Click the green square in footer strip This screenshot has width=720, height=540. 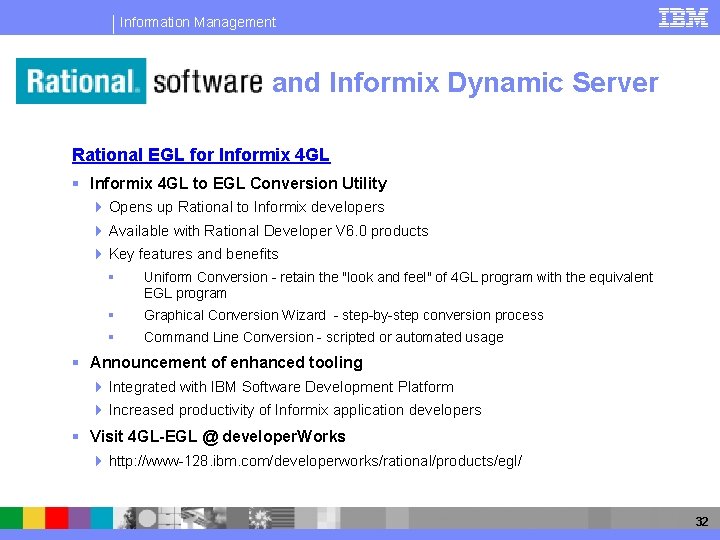(x=11, y=518)
